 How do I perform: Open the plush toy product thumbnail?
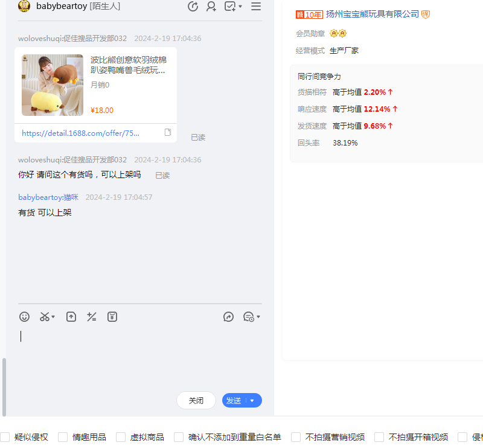(53, 85)
